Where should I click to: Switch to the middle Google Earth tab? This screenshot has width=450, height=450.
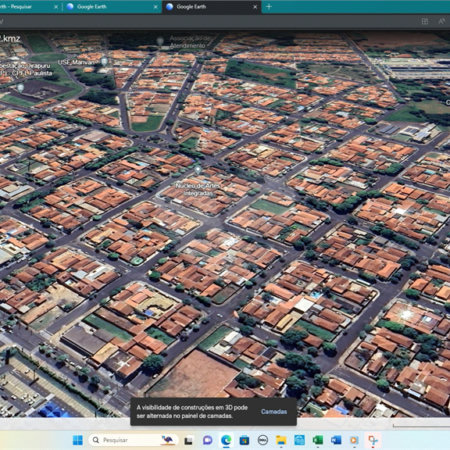tap(112, 7)
